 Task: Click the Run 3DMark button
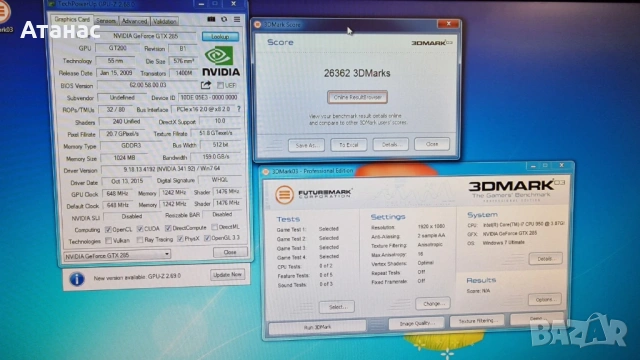[317, 327]
